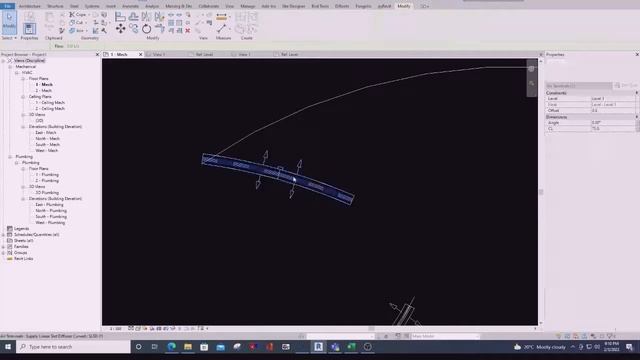Viewport: 640px width, 360px height.
Task: Click the Offset value field in Properties
Action: [x=613, y=111]
